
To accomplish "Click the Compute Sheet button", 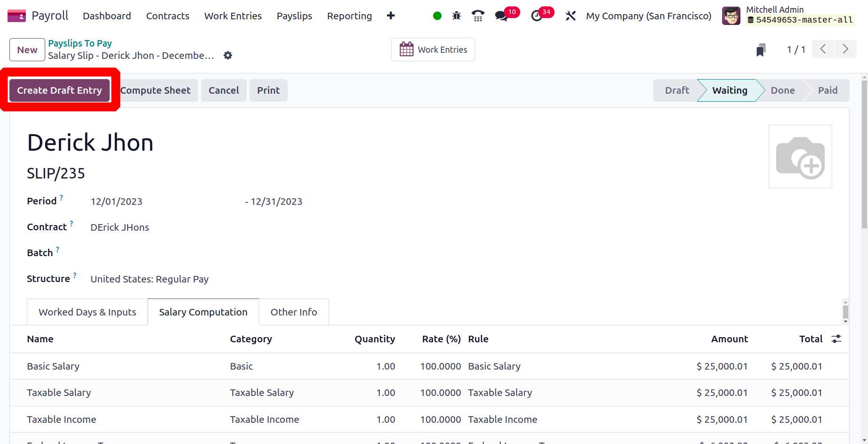I will [155, 90].
